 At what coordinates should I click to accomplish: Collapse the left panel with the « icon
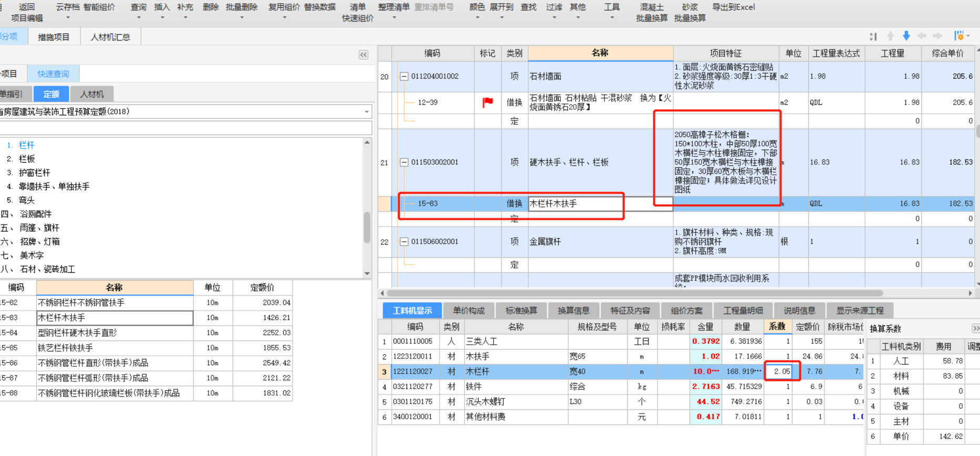coord(363,55)
